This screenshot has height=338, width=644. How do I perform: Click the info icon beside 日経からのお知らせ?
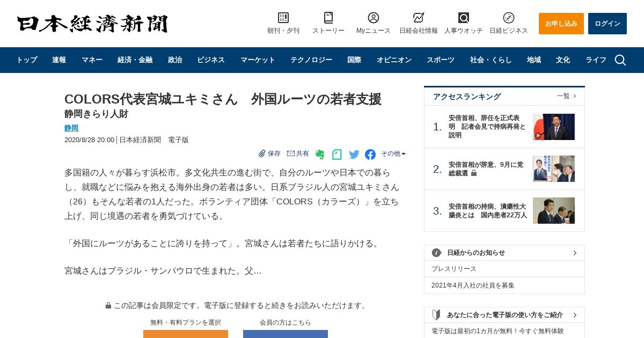tap(436, 253)
